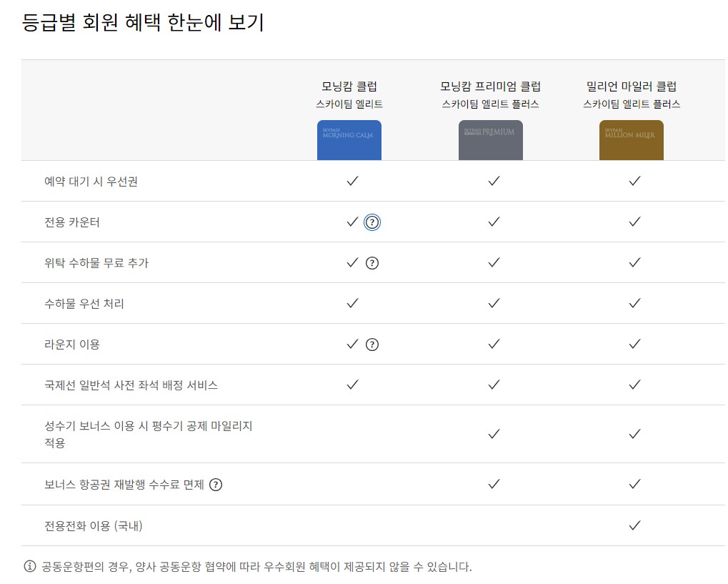The width and height of the screenshot is (728, 584).
Task: Click the 수하물 우선 처리 checkmark under 밀리언 마일러 클럽
Action: (633, 303)
